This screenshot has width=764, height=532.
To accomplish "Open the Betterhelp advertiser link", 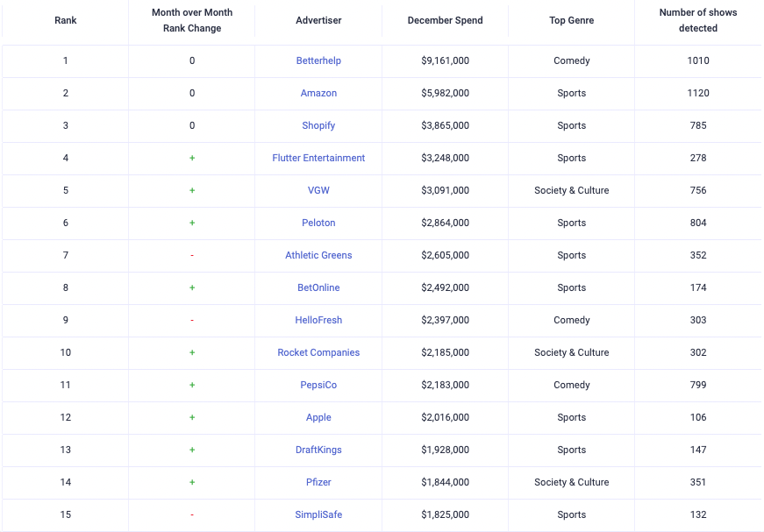I will (318, 60).
